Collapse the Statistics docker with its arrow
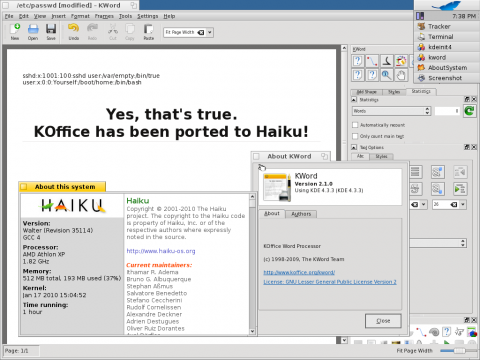 pyautogui.click(x=354, y=100)
